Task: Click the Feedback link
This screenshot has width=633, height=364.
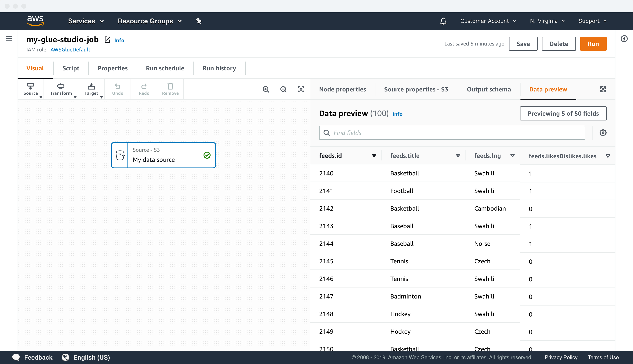Action: (x=38, y=357)
